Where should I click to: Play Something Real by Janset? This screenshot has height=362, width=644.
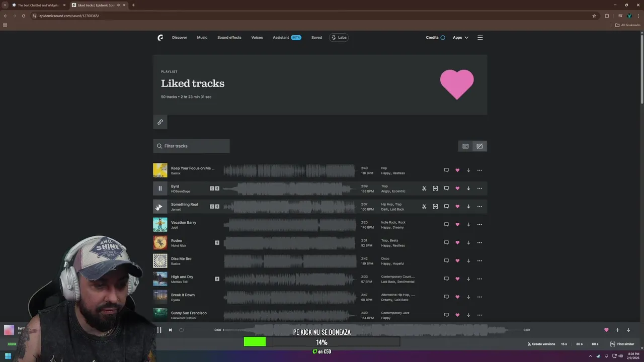(x=160, y=207)
